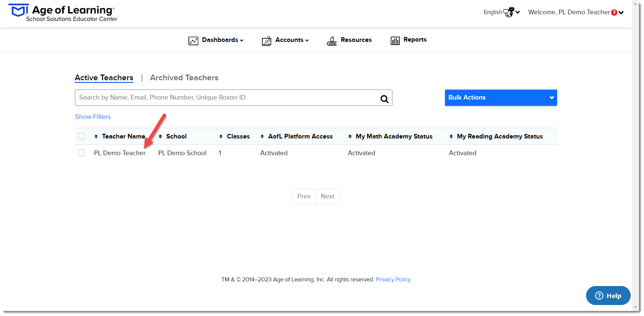Click the Help question mark icon
644x316 pixels.
click(599, 296)
